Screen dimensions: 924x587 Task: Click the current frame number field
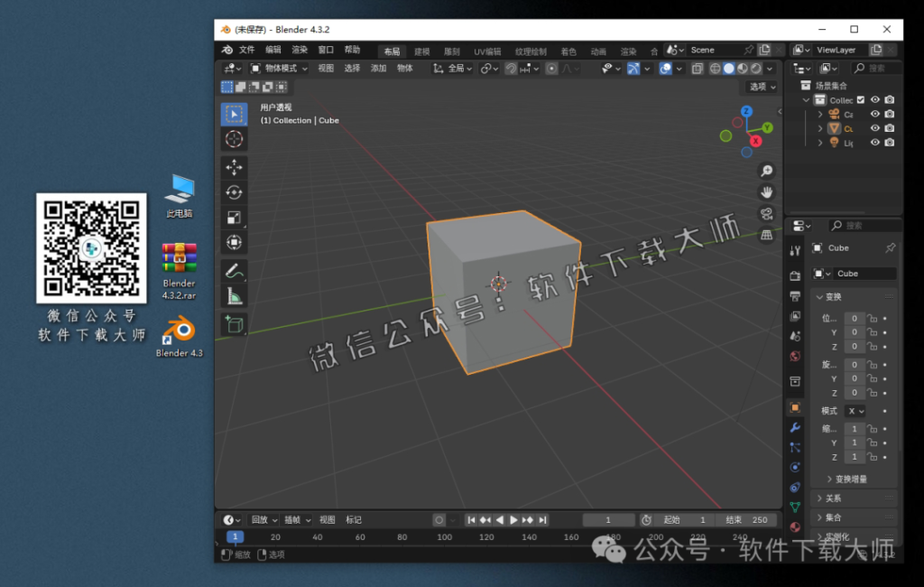tap(608, 519)
